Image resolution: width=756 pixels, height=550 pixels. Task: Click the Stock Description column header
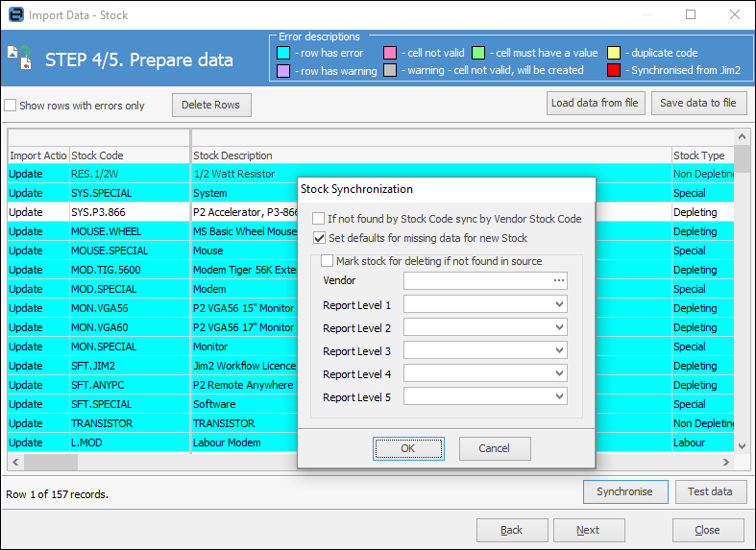pos(430,155)
